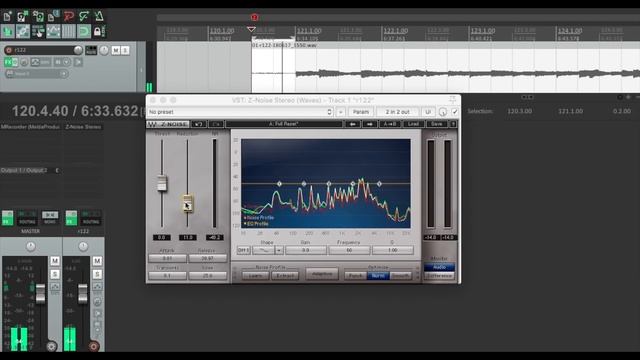Click r122 track pan knob

point(104,50)
